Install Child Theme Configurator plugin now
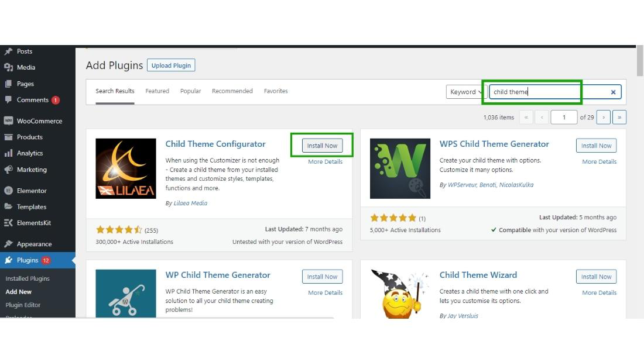Image resolution: width=644 pixels, height=362 pixels. (322, 146)
